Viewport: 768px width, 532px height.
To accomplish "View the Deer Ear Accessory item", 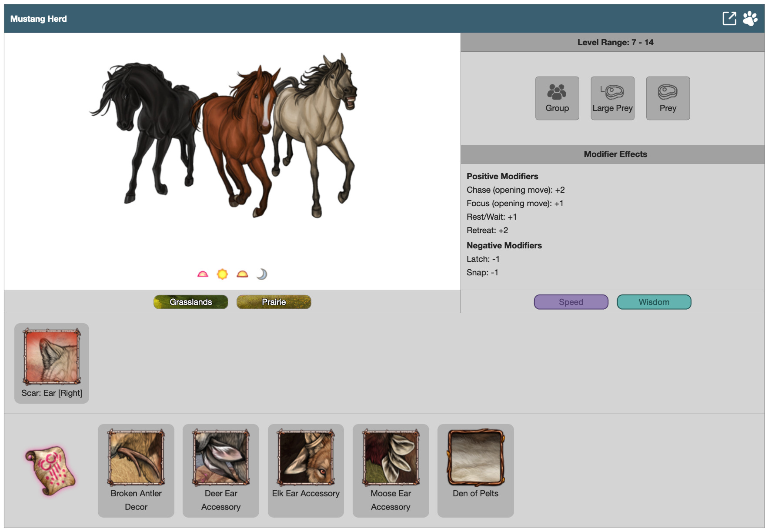I will (221, 470).
